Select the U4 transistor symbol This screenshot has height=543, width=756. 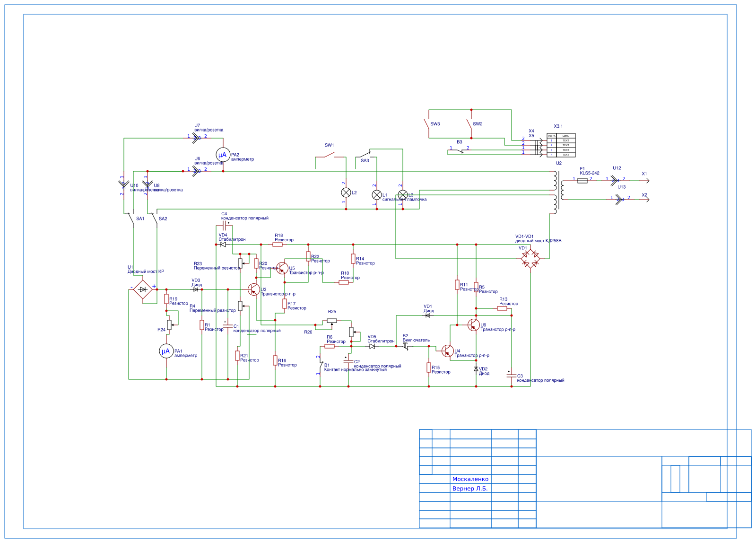point(447,351)
